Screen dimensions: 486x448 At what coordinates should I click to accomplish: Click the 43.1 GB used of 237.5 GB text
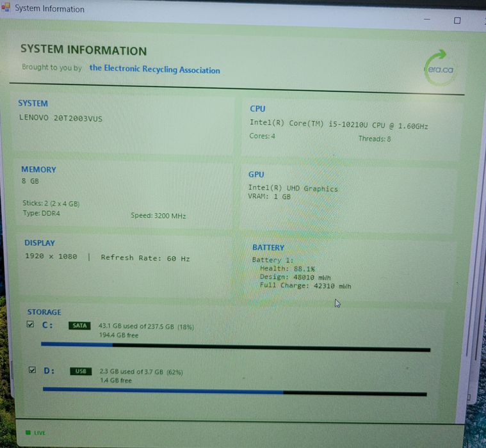(146, 326)
